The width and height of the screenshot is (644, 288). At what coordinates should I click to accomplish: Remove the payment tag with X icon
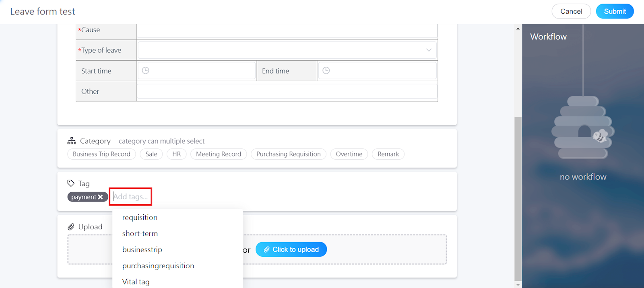100,197
